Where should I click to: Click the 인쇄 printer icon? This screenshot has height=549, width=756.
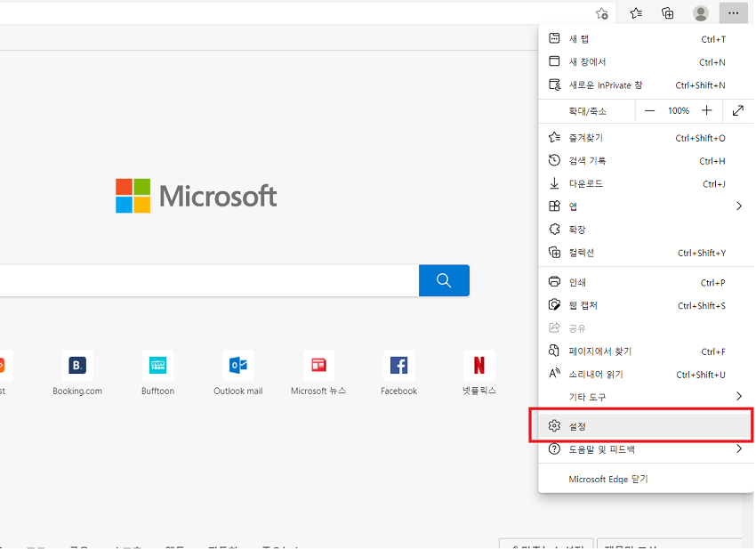tap(554, 281)
